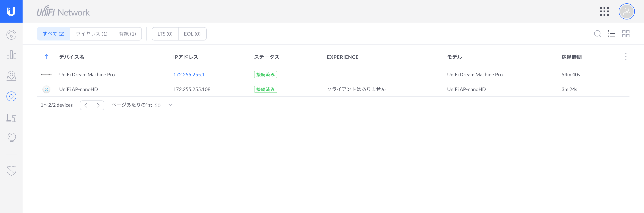Click the AP-nanoHD device thumbnail
The width and height of the screenshot is (644, 213).
pos(46,89)
